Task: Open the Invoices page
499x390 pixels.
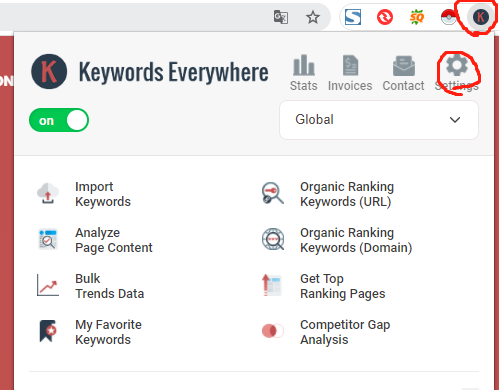Action: (x=350, y=73)
